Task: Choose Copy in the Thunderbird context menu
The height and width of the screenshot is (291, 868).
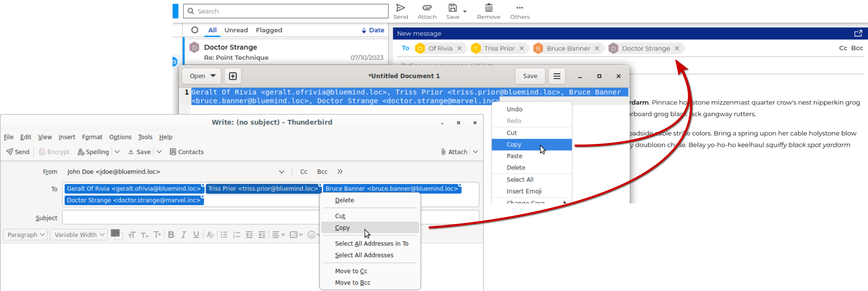Action: [x=342, y=228]
